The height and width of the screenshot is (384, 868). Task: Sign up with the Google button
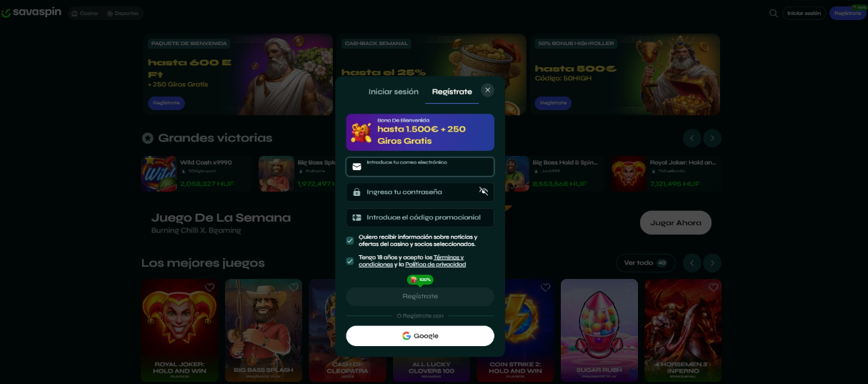(420, 336)
